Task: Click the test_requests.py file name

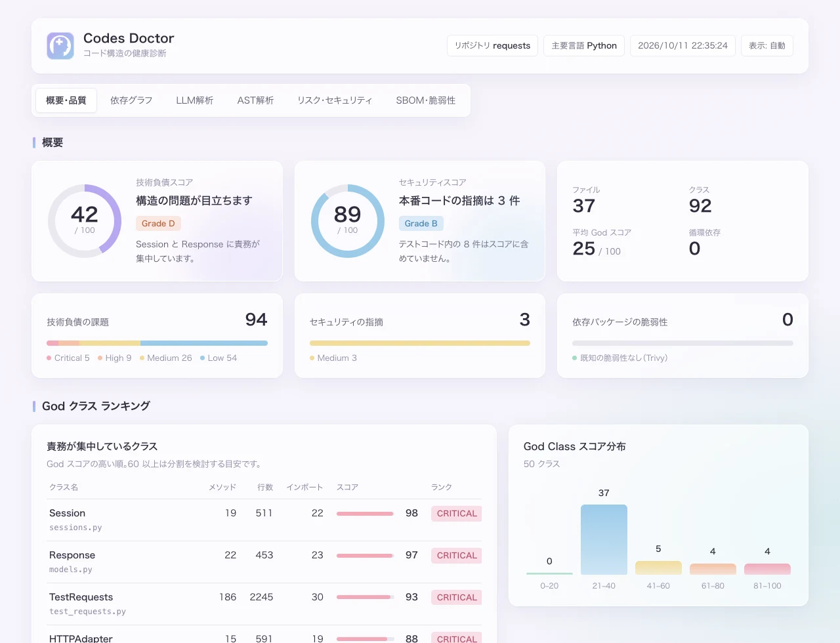Action: (87, 612)
